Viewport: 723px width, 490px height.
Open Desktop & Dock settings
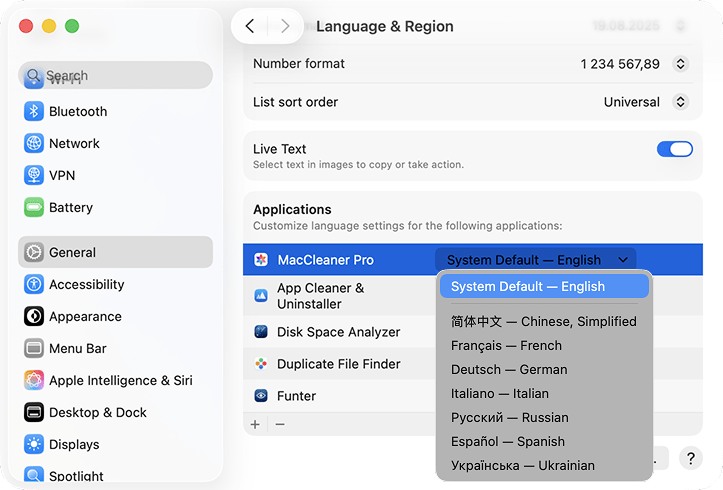point(115,412)
